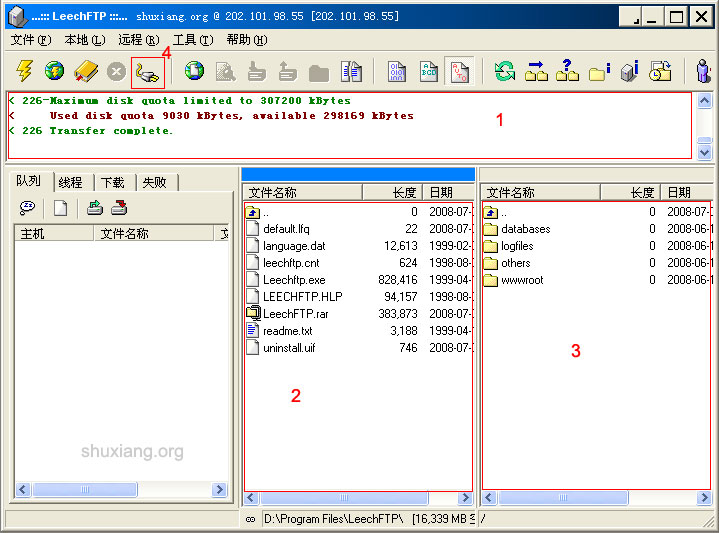Click remote file list scroll right arrow
The width and height of the screenshot is (719, 533).
(x=704, y=498)
